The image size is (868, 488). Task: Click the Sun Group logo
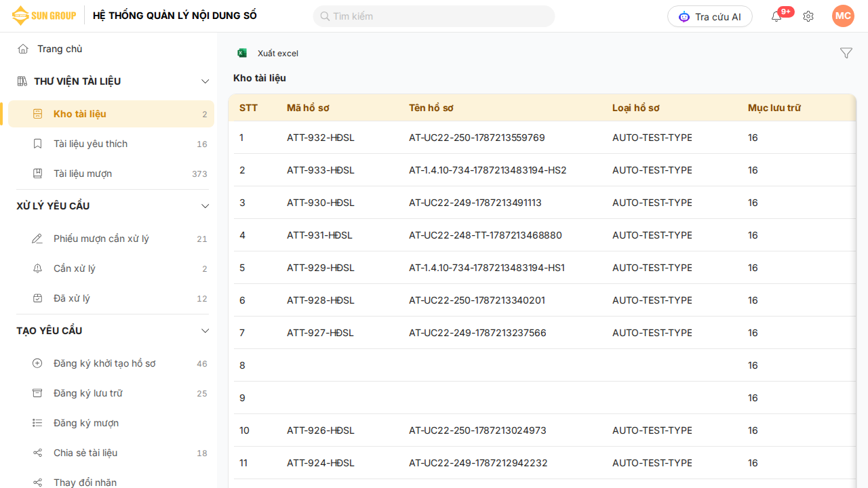pyautogui.click(x=44, y=16)
